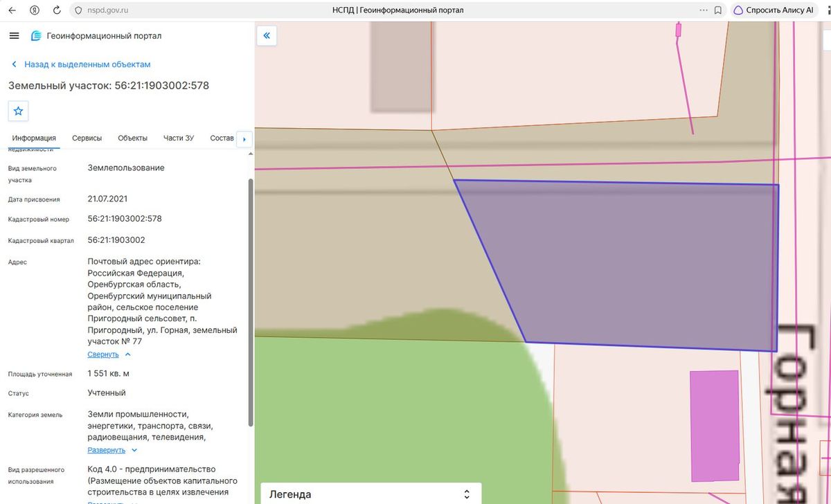This screenshot has width=831, height=504.
Task: Open the hamburger main menu
Action: [x=14, y=36]
